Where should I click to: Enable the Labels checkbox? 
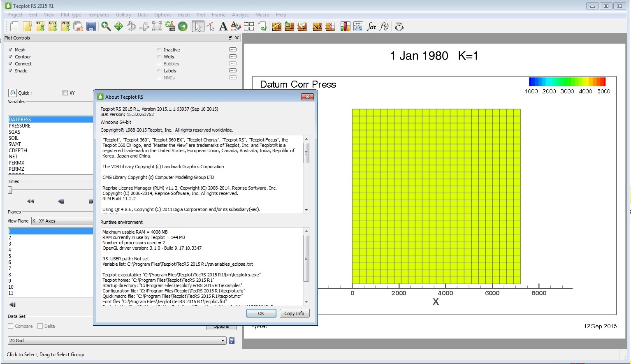click(x=159, y=71)
